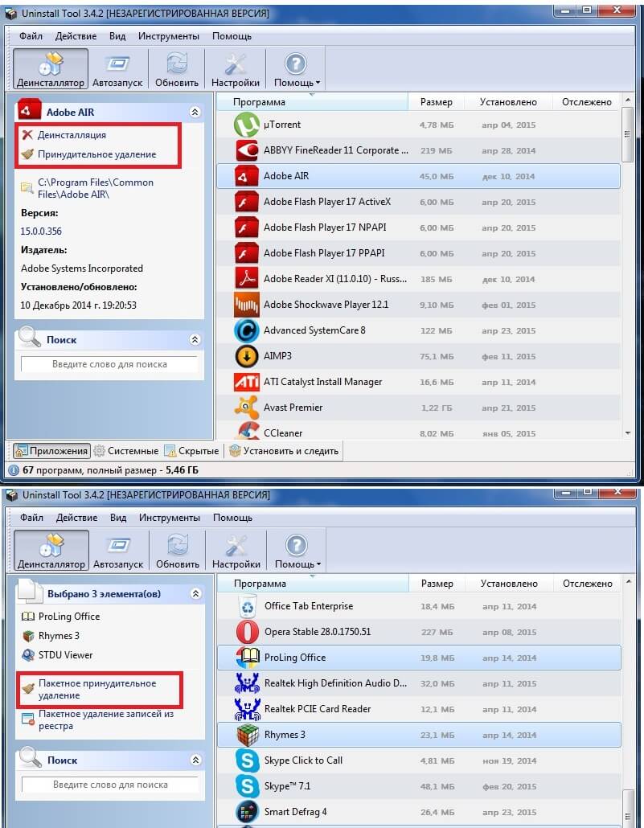This screenshot has height=828, width=644.
Task: Click the Skype Click to Call icon
Action: pyautogui.click(x=247, y=760)
